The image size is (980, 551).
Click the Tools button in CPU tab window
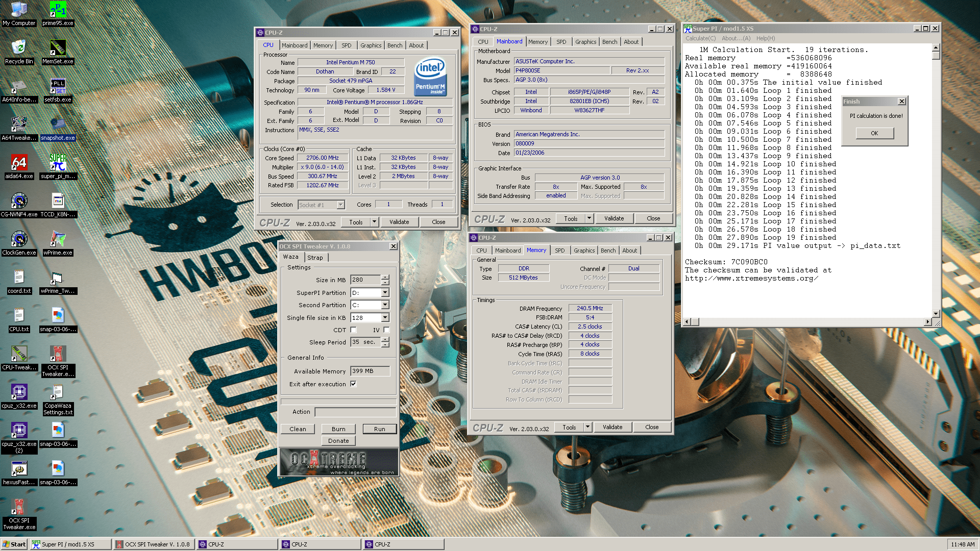click(356, 222)
